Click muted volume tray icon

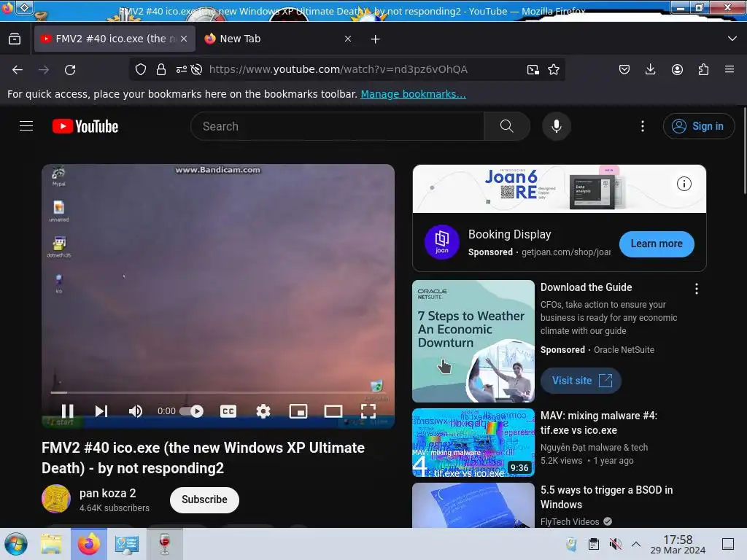pos(615,544)
